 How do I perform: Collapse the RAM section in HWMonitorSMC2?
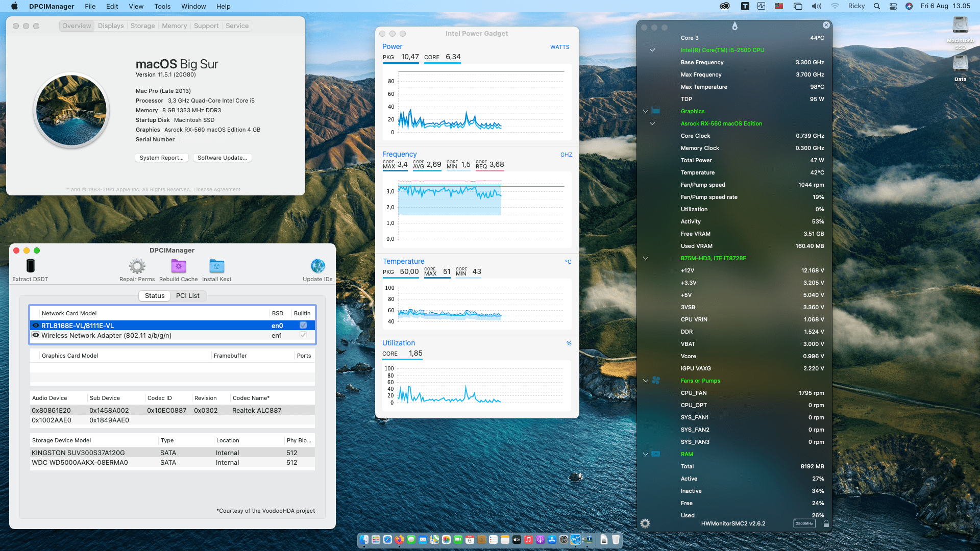coord(646,454)
